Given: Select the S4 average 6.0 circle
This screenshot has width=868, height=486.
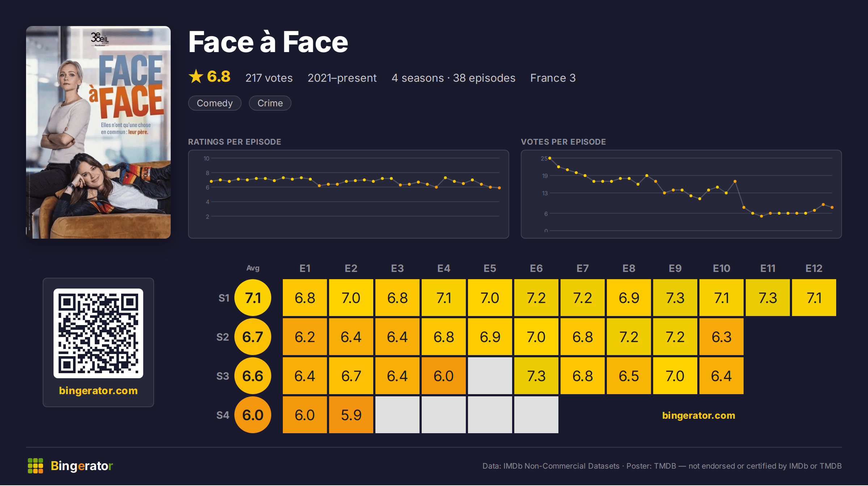Looking at the screenshot, I should [x=253, y=415].
